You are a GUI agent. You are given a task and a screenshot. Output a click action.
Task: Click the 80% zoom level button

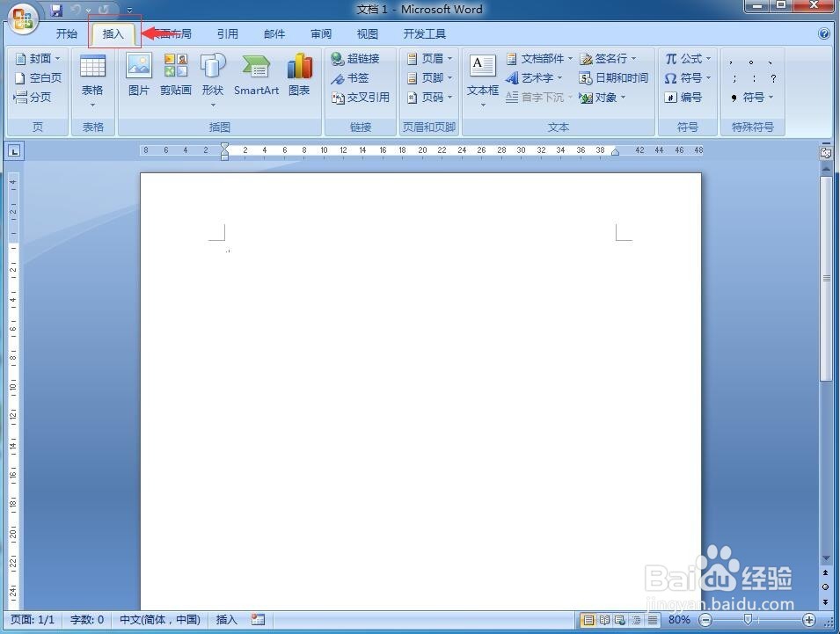click(679, 620)
